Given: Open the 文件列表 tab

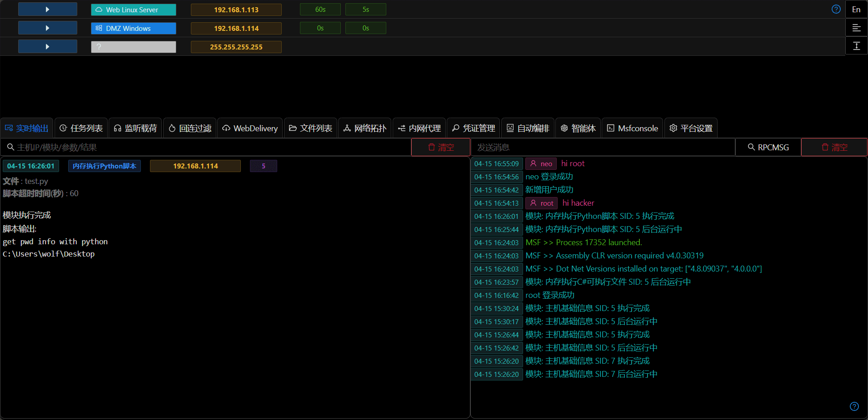Looking at the screenshot, I should (x=310, y=128).
